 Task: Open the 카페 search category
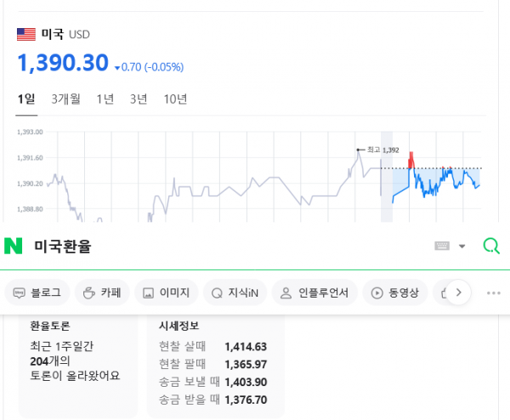coord(101,293)
